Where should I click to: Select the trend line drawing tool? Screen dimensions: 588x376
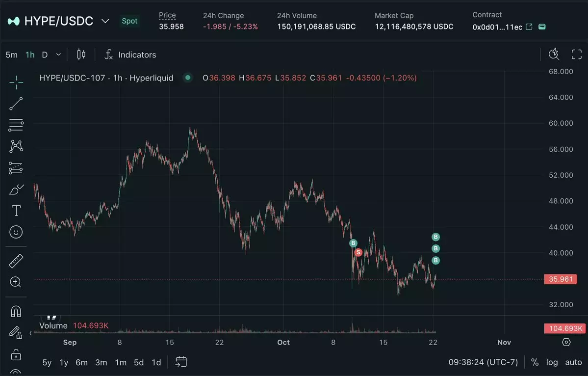16,104
